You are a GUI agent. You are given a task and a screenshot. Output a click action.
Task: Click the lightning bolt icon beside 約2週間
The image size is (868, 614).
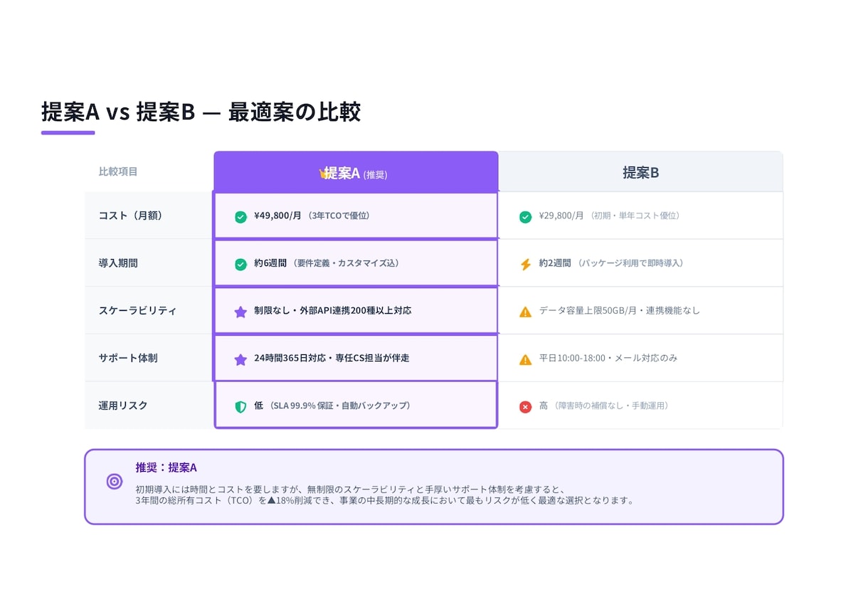(x=525, y=264)
